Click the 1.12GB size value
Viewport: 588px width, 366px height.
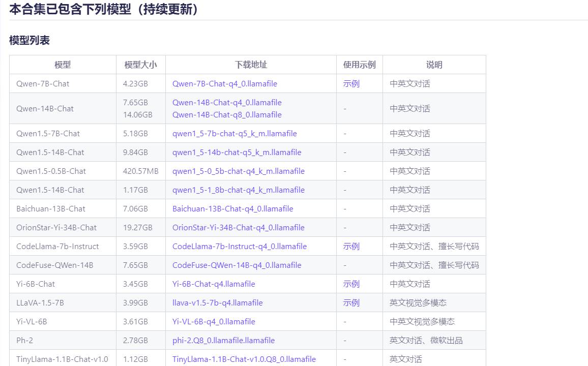pyautogui.click(x=135, y=359)
